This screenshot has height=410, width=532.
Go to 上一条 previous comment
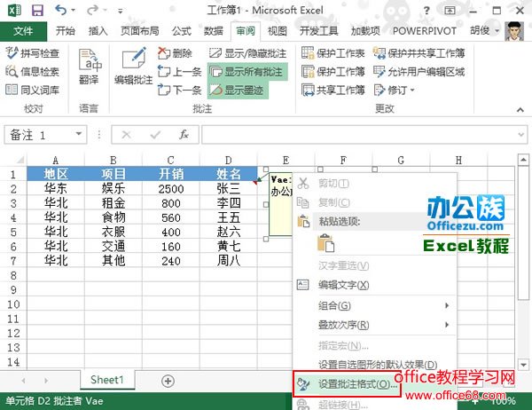[x=179, y=72]
